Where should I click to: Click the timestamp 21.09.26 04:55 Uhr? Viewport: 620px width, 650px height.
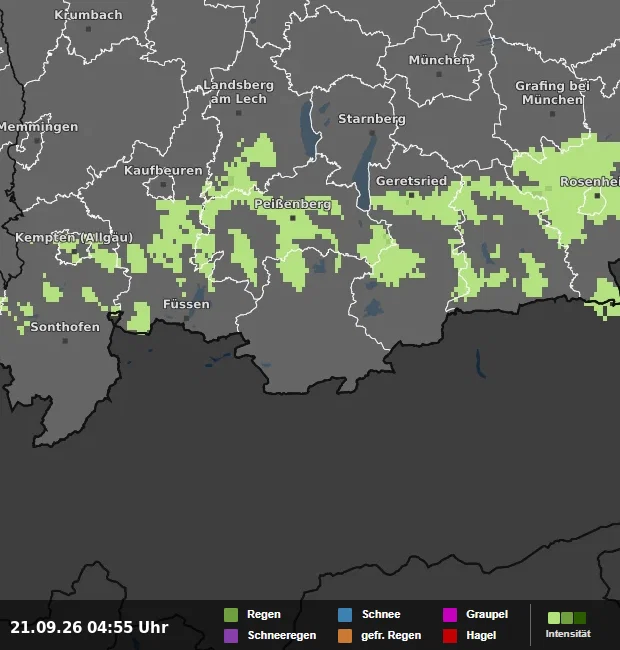[89, 627]
